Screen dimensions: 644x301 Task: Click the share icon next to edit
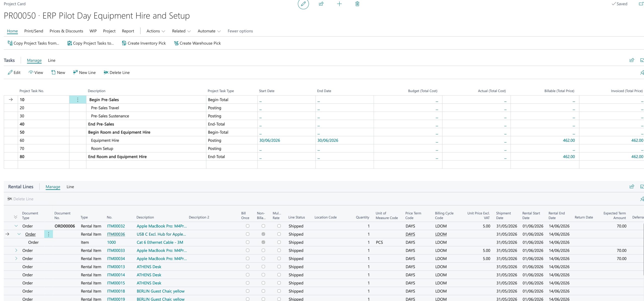pos(321,4)
